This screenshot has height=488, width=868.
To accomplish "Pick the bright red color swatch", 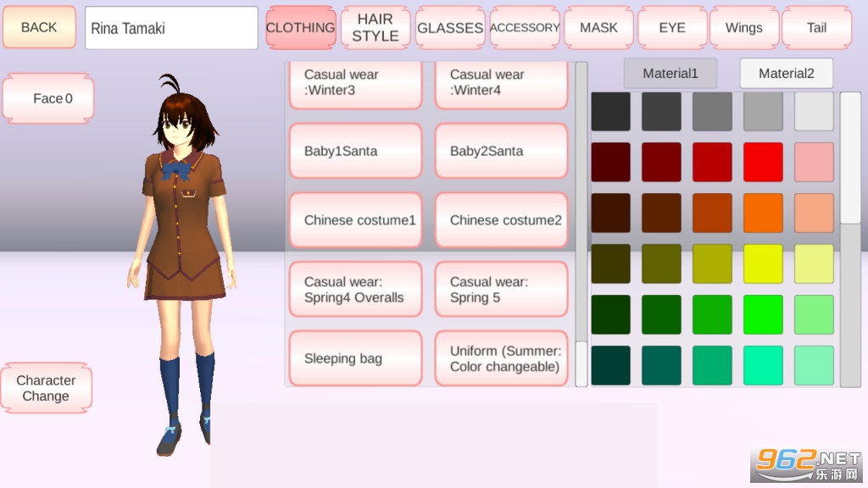I will 763,162.
